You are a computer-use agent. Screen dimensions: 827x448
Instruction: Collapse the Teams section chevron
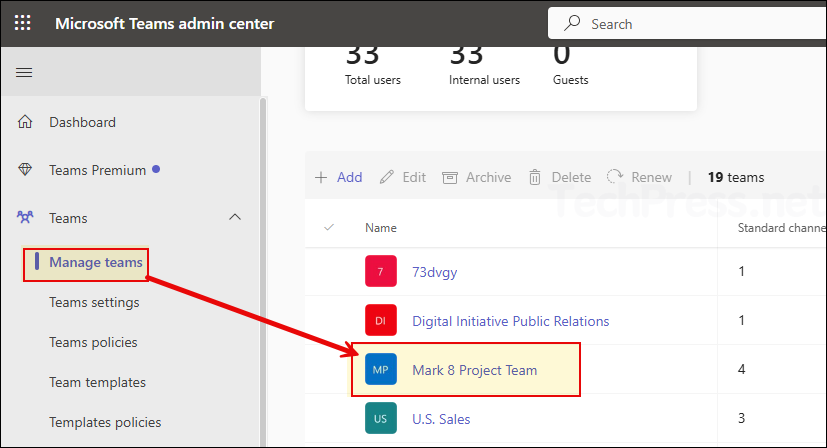235,217
